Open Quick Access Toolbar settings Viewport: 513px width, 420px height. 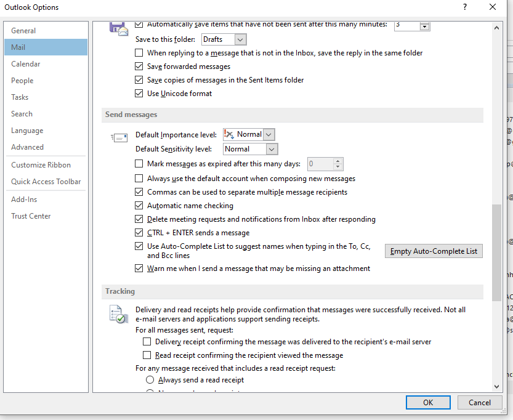[x=46, y=182]
